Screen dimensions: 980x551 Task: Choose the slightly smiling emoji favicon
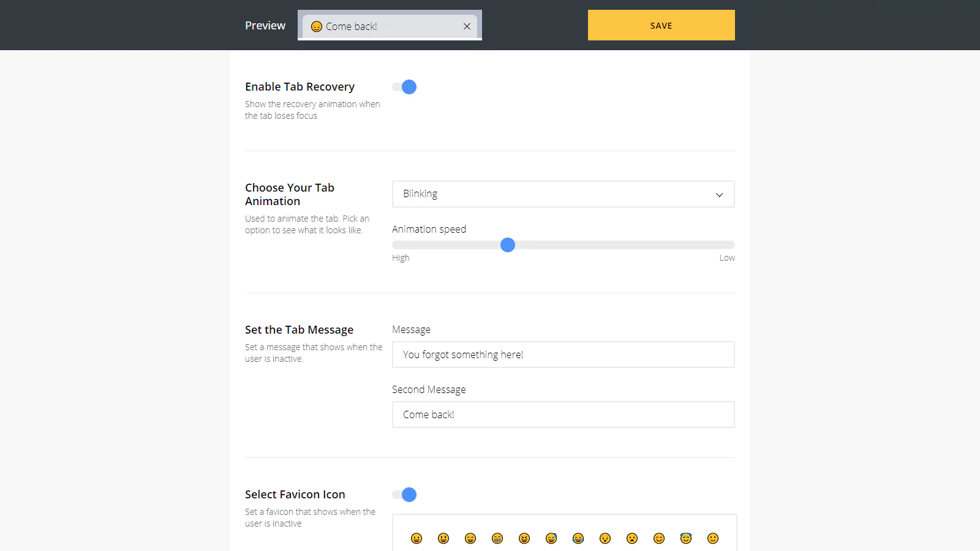click(x=713, y=538)
